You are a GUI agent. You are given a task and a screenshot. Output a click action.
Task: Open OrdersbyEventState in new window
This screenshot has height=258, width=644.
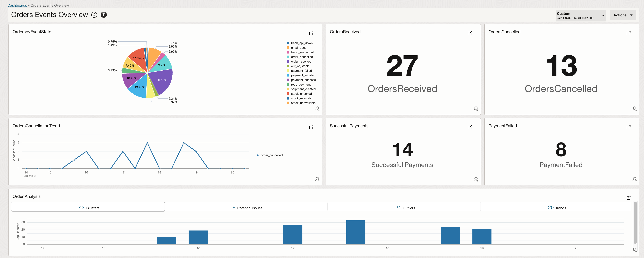pos(311,33)
